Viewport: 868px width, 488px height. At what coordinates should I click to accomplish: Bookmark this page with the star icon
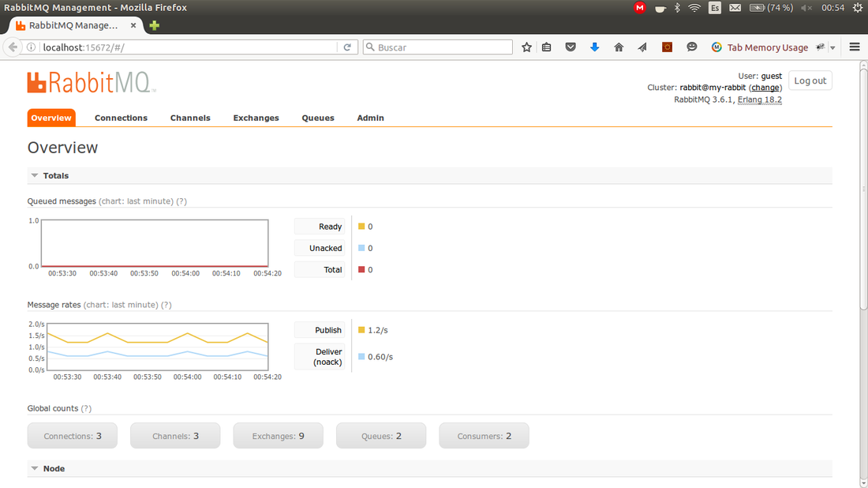coord(526,47)
